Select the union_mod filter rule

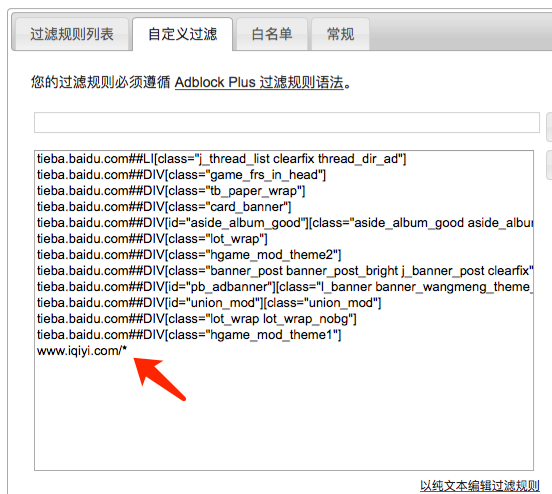point(209,302)
